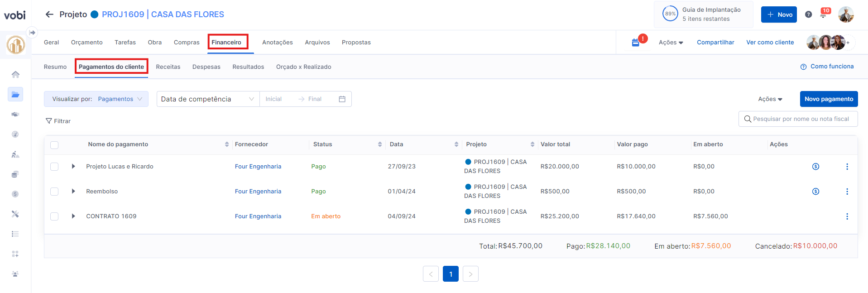Open the Receitas sub-tab
The width and height of the screenshot is (868, 293).
pyautogui.click(x=168, y=67)
